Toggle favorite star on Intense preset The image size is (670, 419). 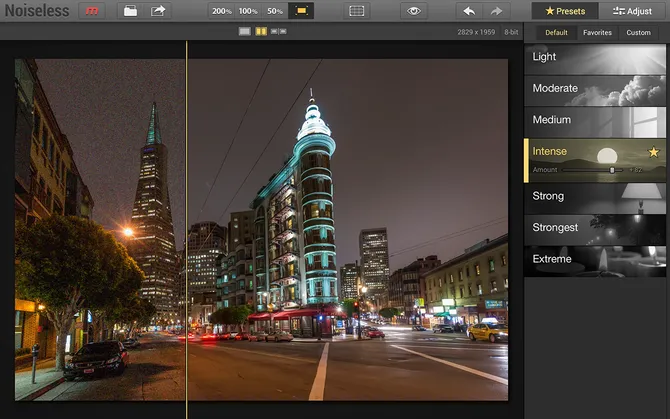(654, 152)
